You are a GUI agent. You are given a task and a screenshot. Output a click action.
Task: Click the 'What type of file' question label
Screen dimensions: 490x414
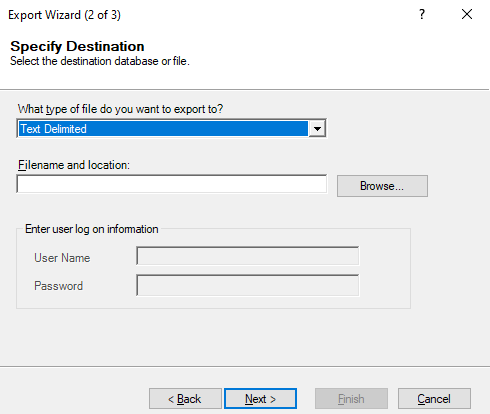click(x=120, y=109)
